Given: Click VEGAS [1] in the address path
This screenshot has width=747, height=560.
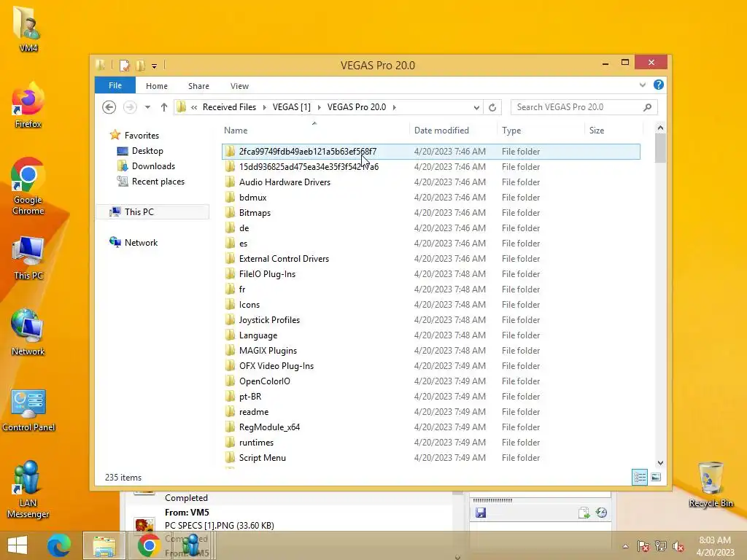Looking at the screenshot, I should [x=292, y=107].
